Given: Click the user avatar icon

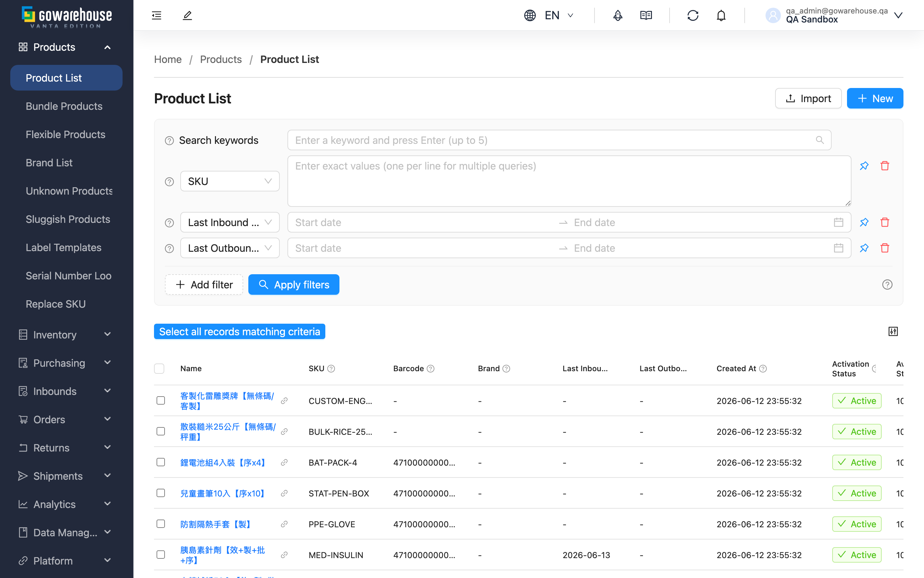Looking at the screenshot, I should coord(773,15).
